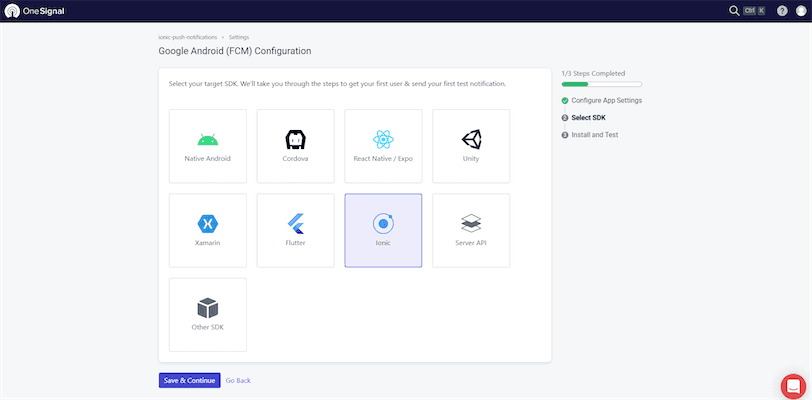Click the green Configure App Settings checkmark
812x400 pixels.
coord(565,100)
